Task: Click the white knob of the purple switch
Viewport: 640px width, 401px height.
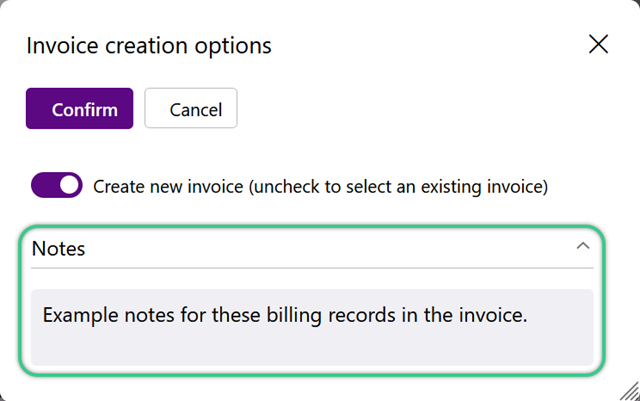Action: point(69,185)
